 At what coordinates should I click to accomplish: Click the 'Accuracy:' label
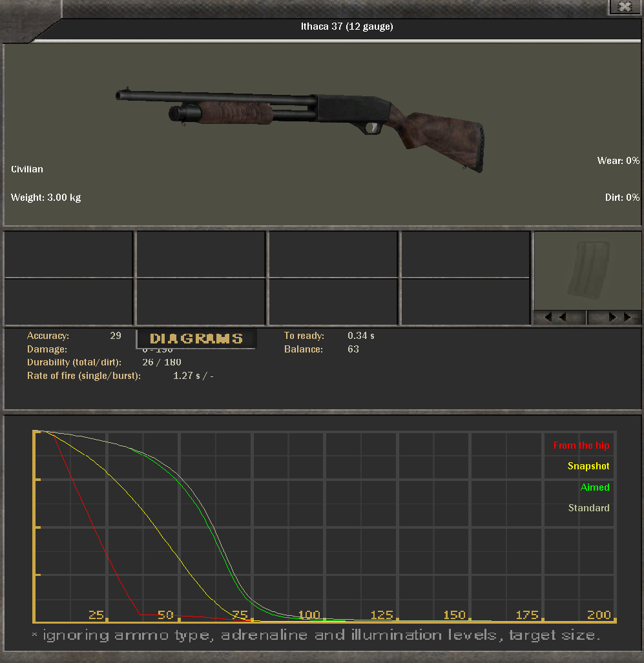pyautogui.click(x=48, y=336)
